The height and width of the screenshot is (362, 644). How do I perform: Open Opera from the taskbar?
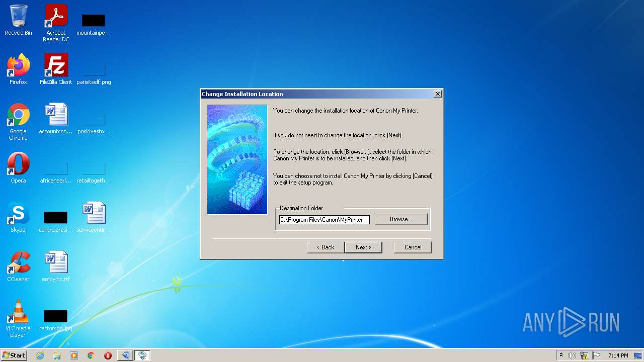[108, 355]
